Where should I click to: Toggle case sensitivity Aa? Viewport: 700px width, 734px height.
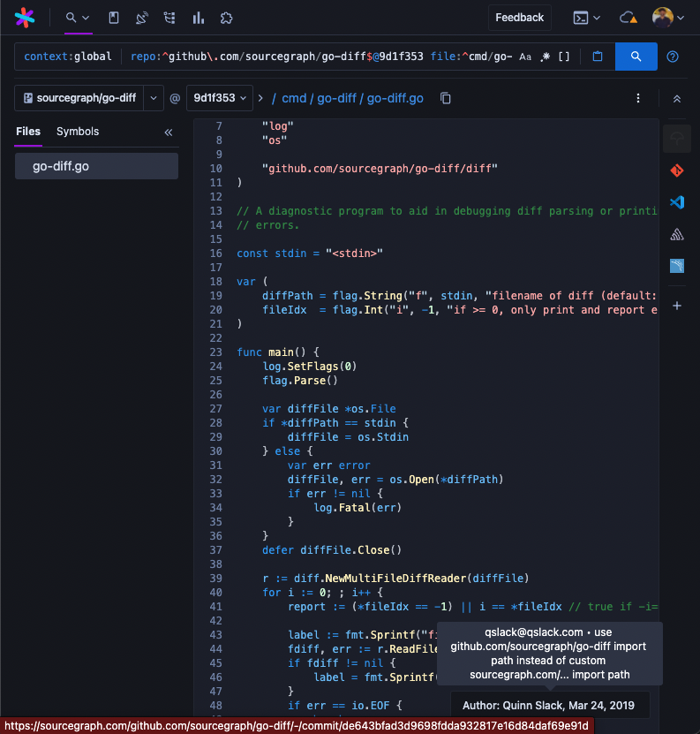525,57
